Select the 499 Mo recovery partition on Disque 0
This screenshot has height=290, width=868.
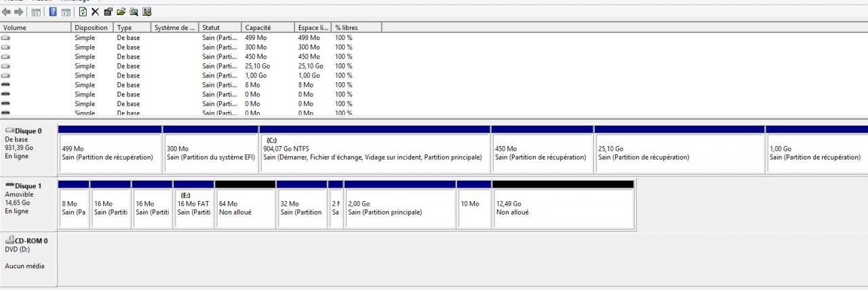click(x=110, y=149)
